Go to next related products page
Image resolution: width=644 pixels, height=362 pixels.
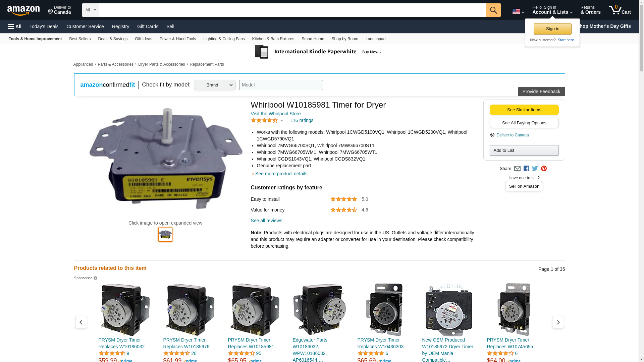[x=558, y=322]
